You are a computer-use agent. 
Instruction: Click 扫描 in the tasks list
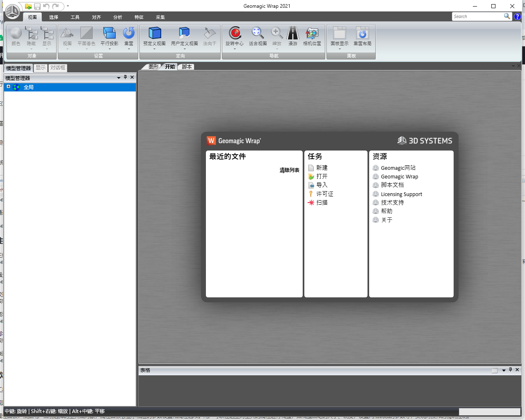click(x=322, y=203)
